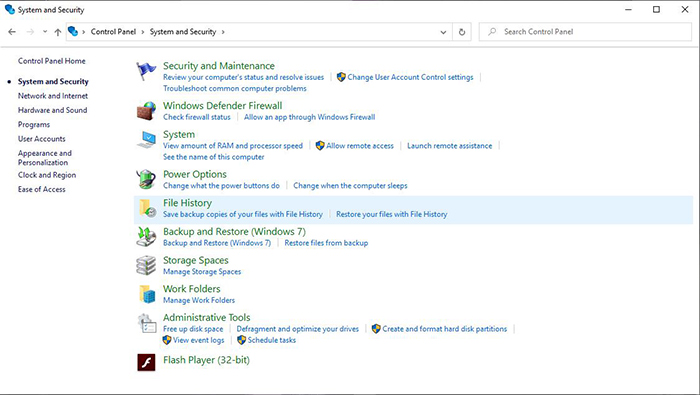The width and height of the screenshot is (700, 395).
Task: Open Manage Work Folders link
Action: click(199, 300)
